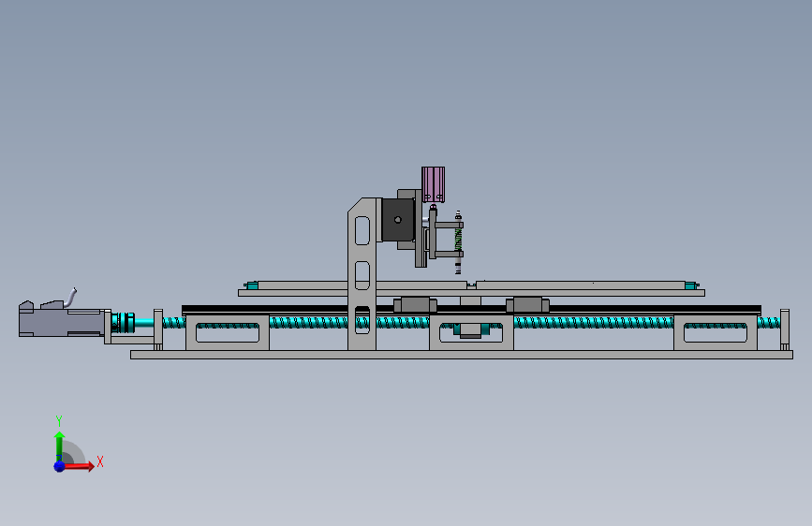Select the vertical column bracket with slots

362,274
